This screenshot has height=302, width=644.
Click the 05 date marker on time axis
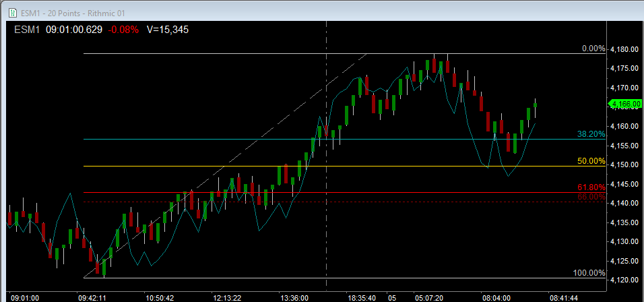tap(393, 297)
